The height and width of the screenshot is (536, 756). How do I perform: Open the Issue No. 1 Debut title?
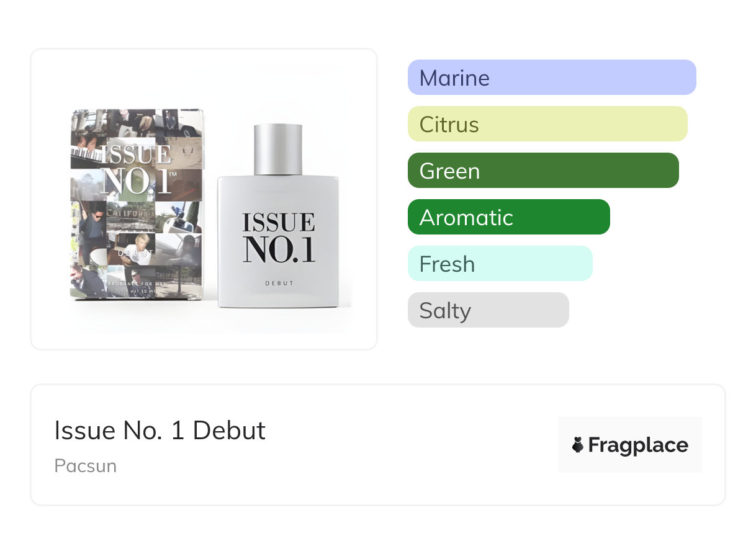pyautogui.click(x=160, y=431)
